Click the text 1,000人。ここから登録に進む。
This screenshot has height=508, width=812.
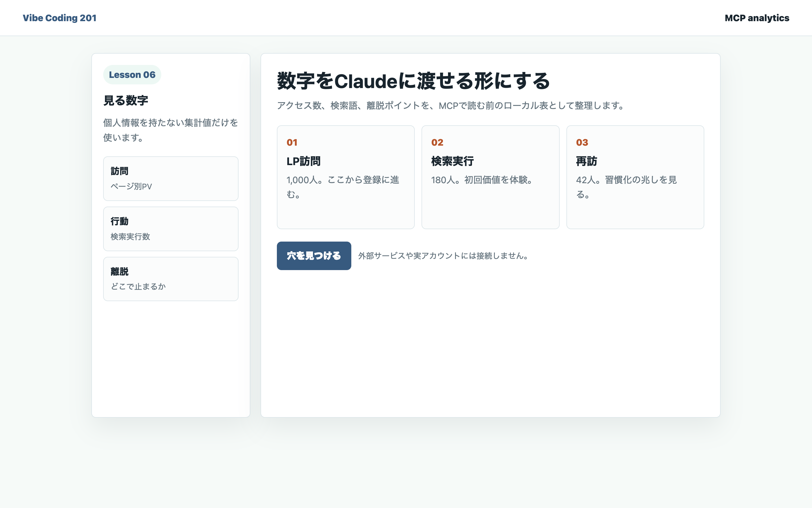tap(343, 187)
